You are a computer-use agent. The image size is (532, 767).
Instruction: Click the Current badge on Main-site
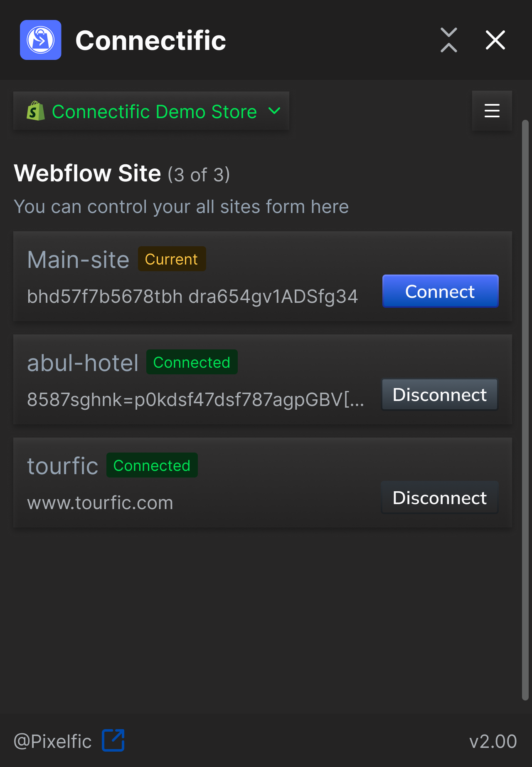172,259
